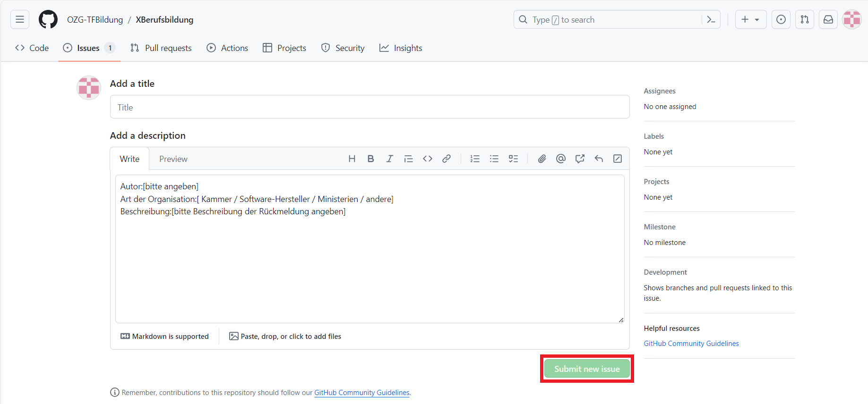Open the Pull requests tab
Image resolution: width=868 pixels, height=404 pixels.
pyautogui.click(x=161, y=48)
